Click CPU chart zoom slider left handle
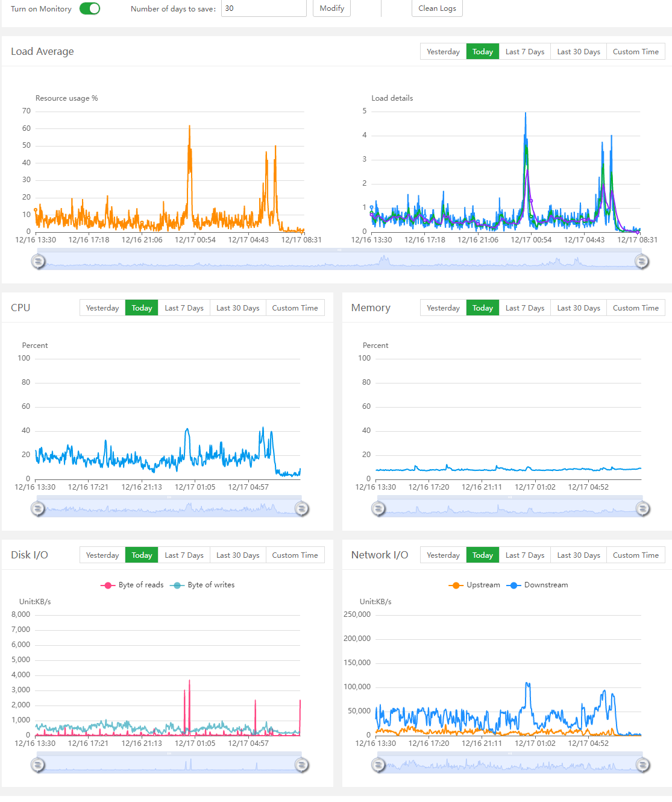 [x=38, y=508]
